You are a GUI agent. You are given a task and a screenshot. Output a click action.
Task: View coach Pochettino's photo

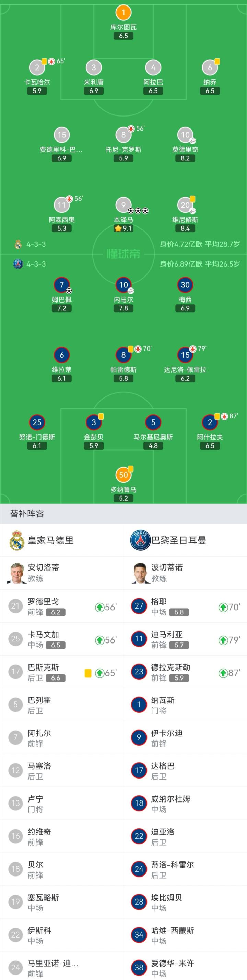[x=140, y=573]
